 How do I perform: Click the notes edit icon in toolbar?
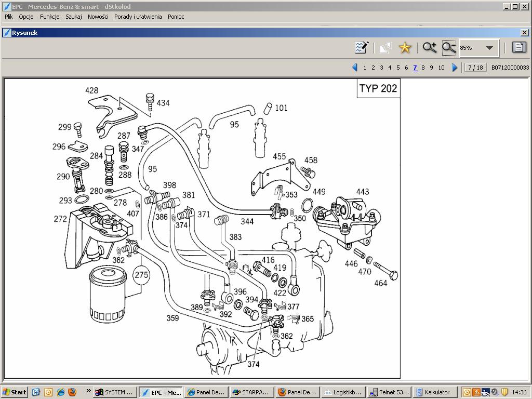(x=362, y=48)
